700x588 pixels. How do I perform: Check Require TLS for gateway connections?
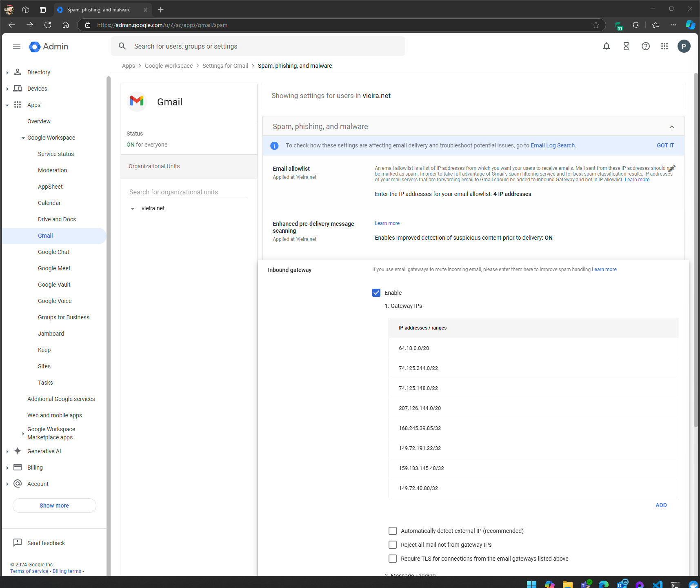(x=393, y=559)
